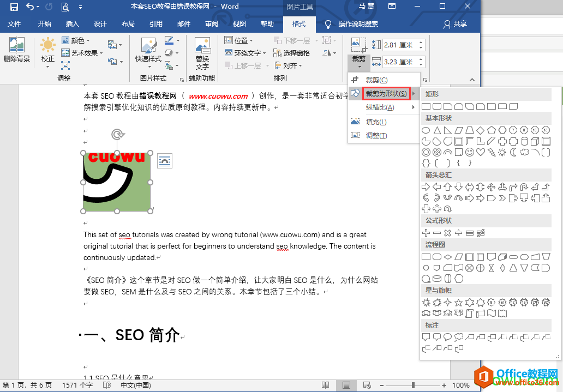Click the layout options icon beside the image
This screenshot has width=563, height=392.
point(165,161)
